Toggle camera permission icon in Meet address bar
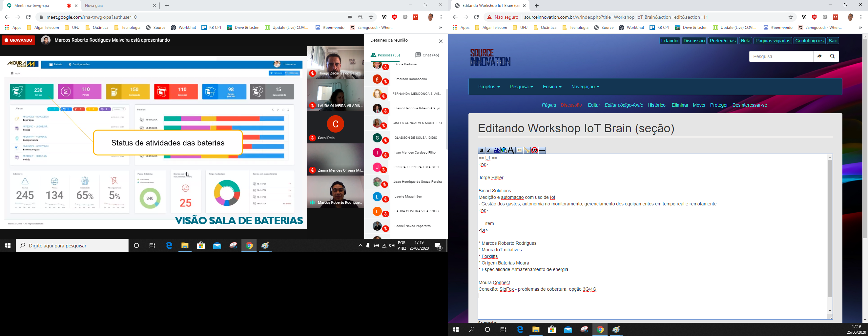This screenshot has height=336, width=868. click(350, 17)
